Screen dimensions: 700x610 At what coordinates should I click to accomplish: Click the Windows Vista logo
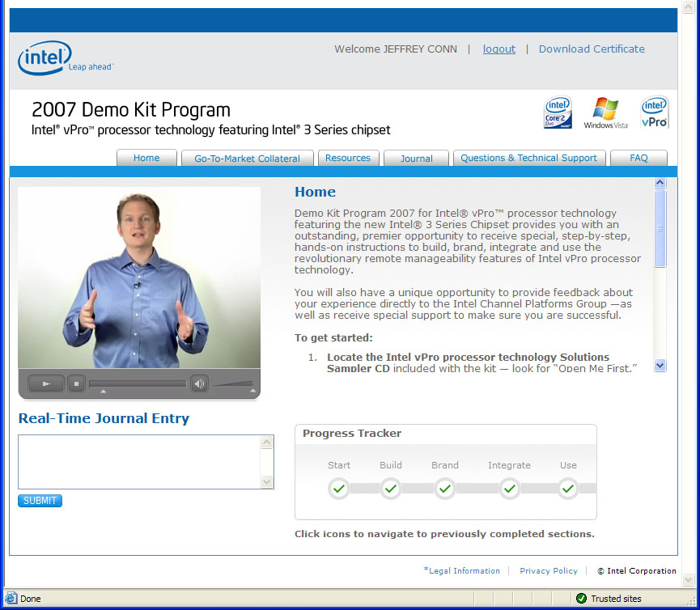(x=606, y=113)
